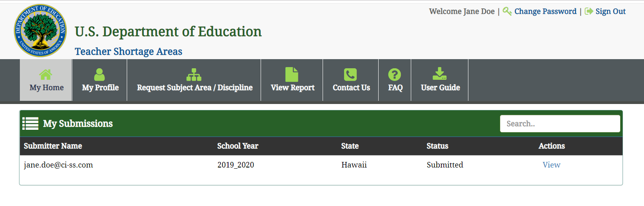Click the My Submissions list icon
The image size is (644, 206).
31,123
